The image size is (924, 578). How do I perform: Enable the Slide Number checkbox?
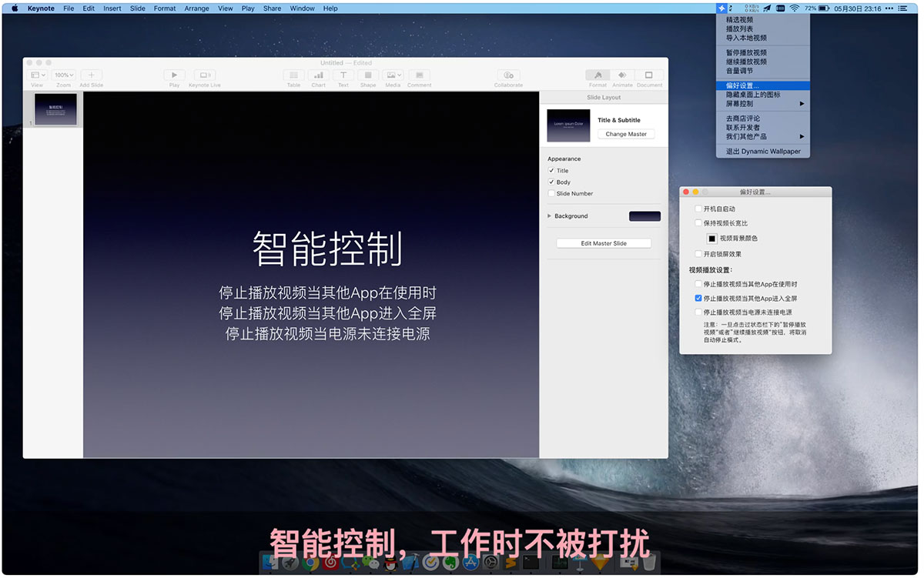click(x=551, y=194)
